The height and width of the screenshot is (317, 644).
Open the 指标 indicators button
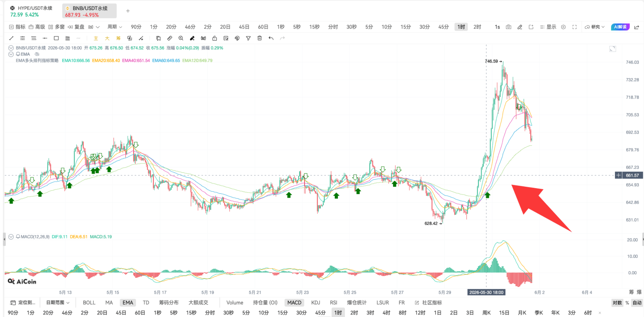pos(17,27)
